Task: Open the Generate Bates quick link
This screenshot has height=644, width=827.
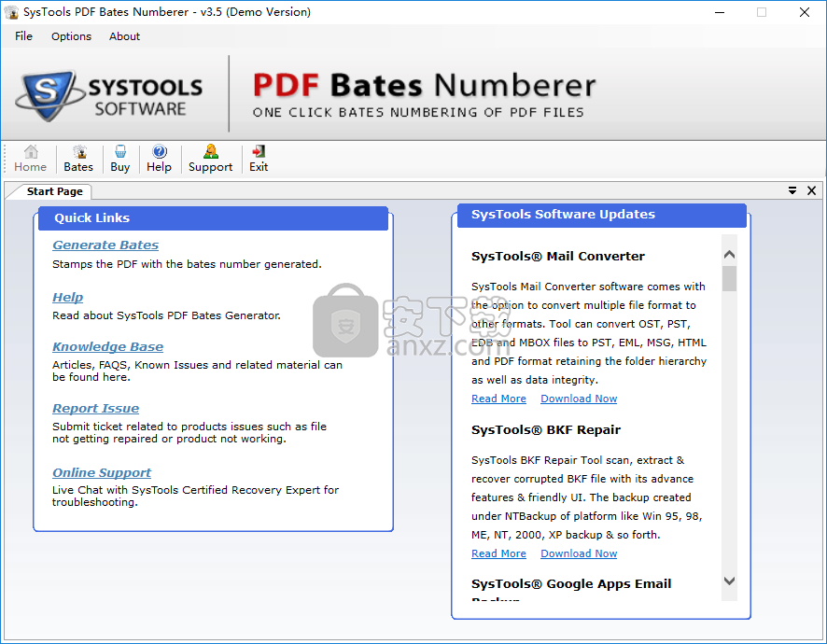Action: click(x=105, y=245)
